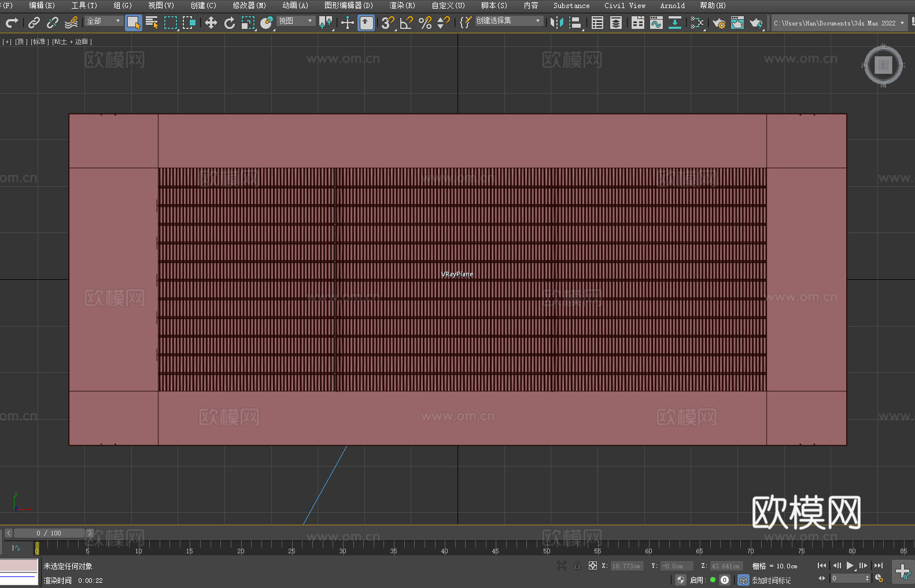
Task: Toggle the Angle Snap button
Action: 407,23
